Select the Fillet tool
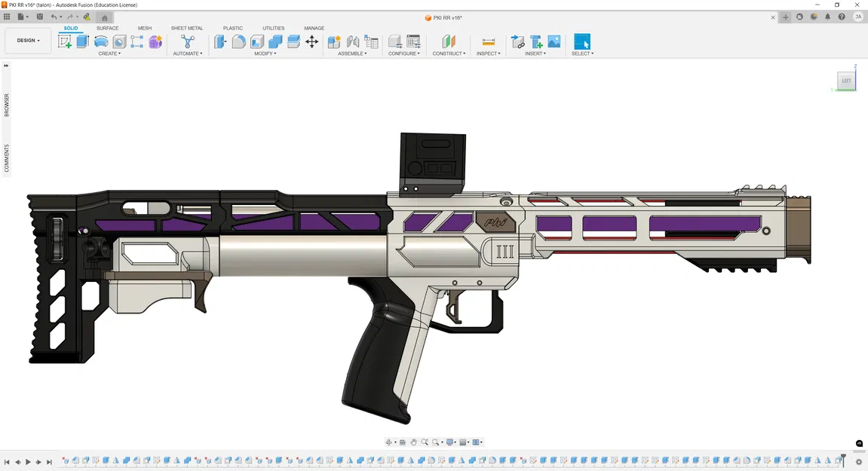Viewport: 868px width, 471px height. (238, 41)
